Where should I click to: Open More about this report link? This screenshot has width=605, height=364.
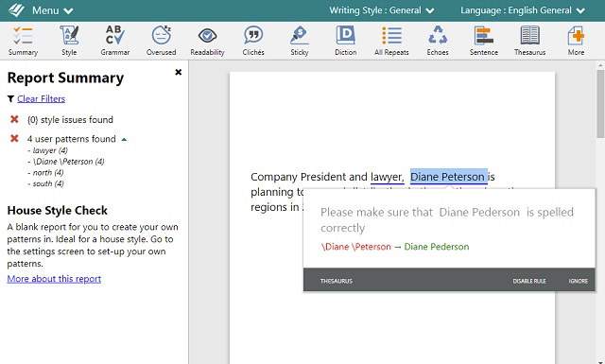[54, 279]
